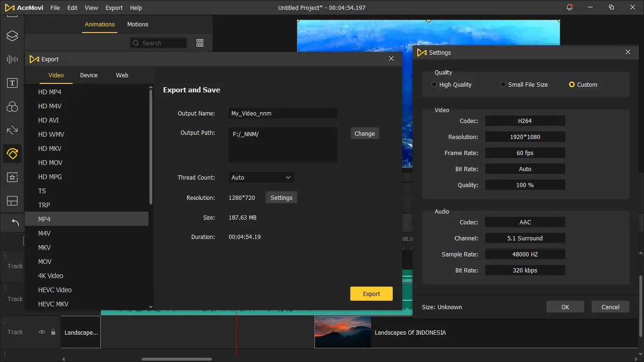
Task: Open the audio waveform panel icon
Action: (12, 59)
